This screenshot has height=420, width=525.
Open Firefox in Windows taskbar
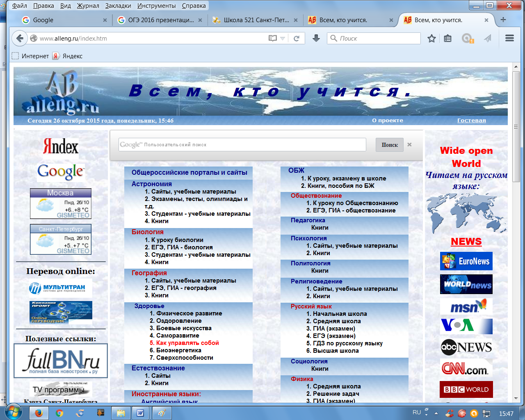[x=39, y=413]
